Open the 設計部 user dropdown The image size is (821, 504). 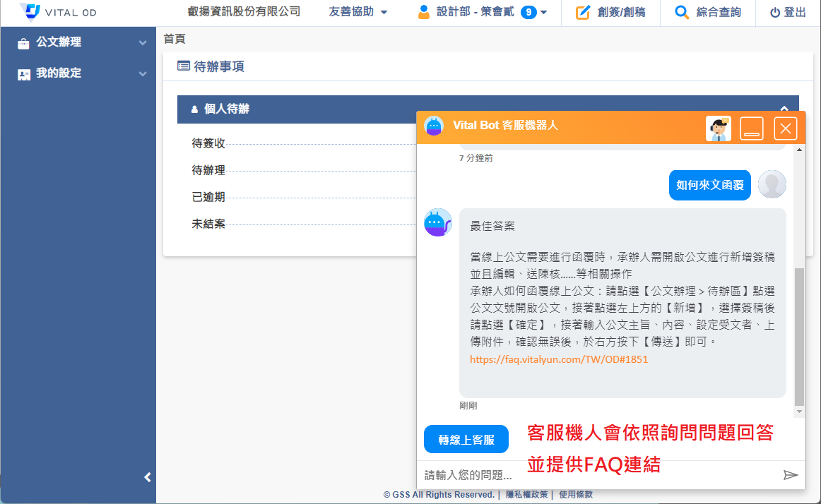coord(482,12)
